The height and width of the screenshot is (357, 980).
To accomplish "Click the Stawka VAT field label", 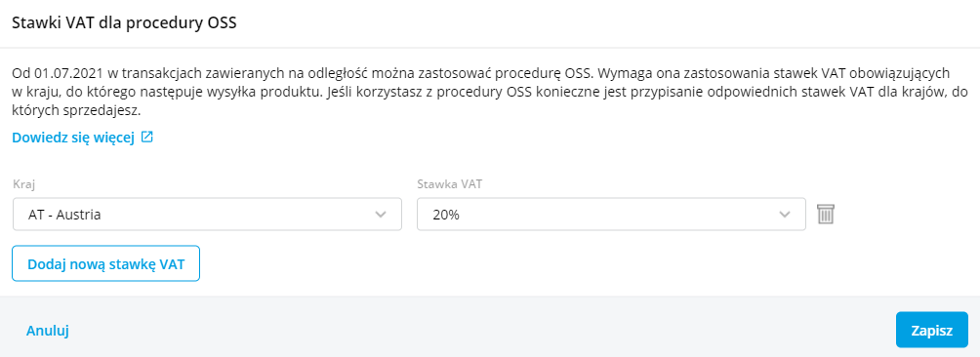I will click(x=449, y=184).
